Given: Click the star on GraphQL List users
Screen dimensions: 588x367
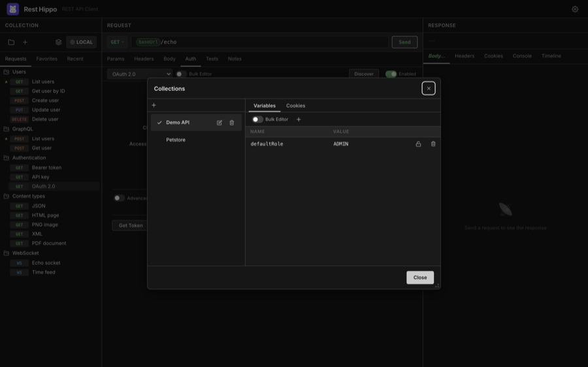Looking at the screenshot, I should (6, 138).
